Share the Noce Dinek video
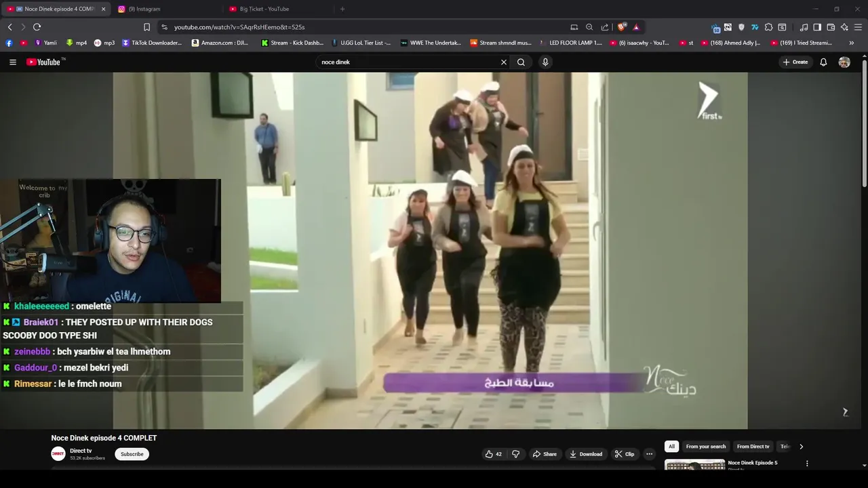This screenshot has width=868, height=488. click(x=545, y=454)
